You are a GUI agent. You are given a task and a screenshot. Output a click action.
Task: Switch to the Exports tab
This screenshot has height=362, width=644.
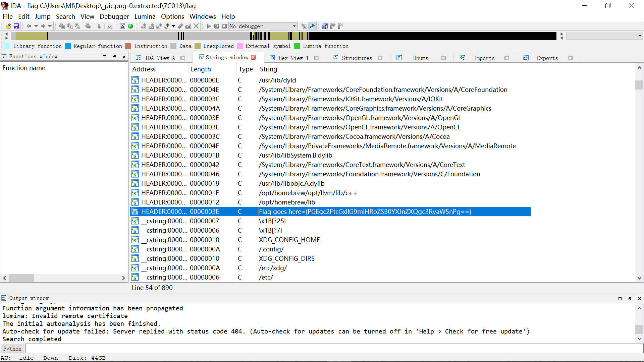point(547,58)
